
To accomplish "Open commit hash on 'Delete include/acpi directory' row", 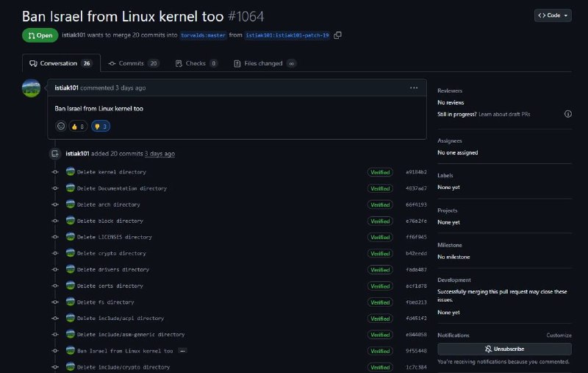I will tap(416, 319).
